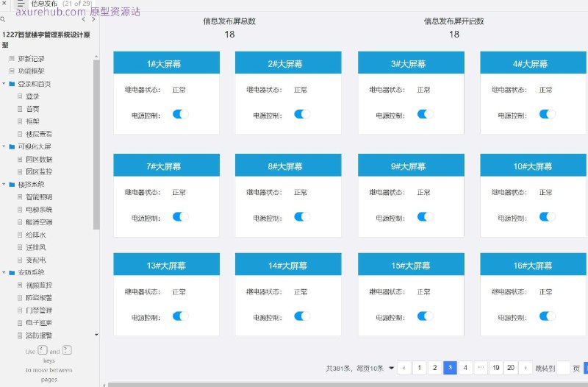
Task: Click page icon beside 智能照明
Action: (20, 196)
